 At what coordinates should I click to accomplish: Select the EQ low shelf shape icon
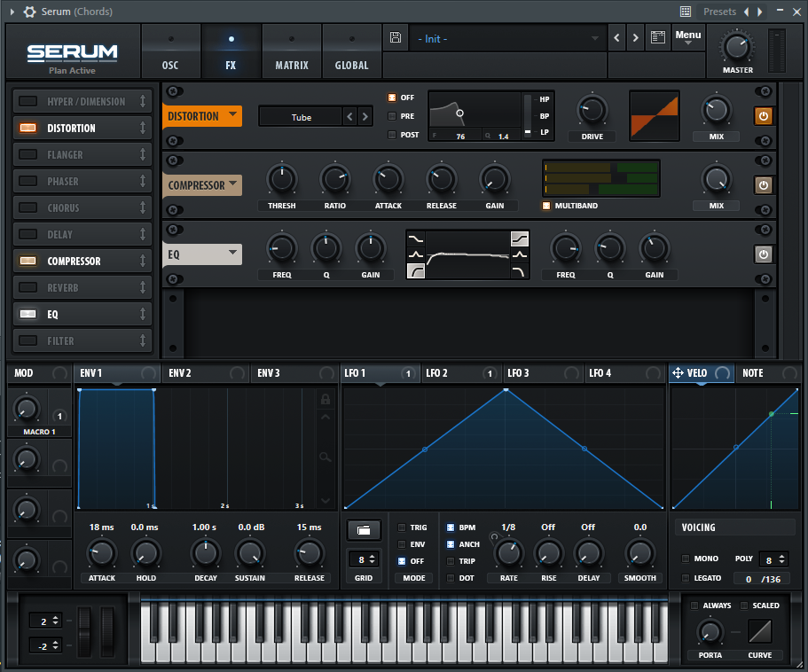click(415, 239)
